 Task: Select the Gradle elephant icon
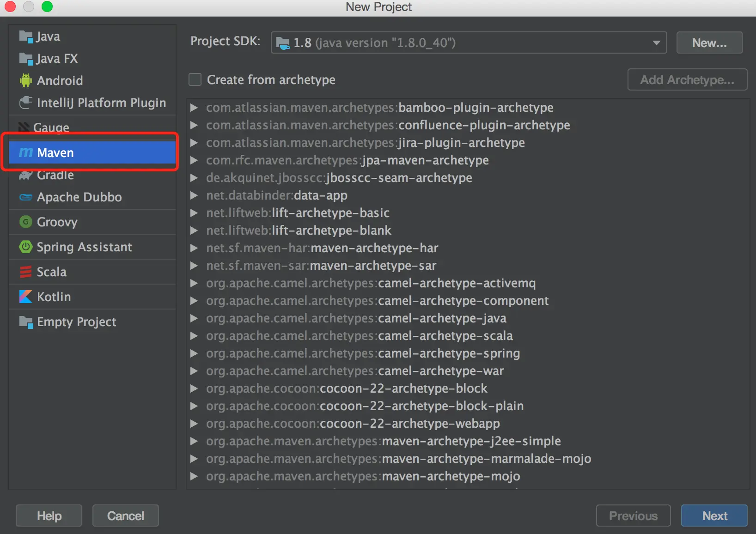point(26,175)
